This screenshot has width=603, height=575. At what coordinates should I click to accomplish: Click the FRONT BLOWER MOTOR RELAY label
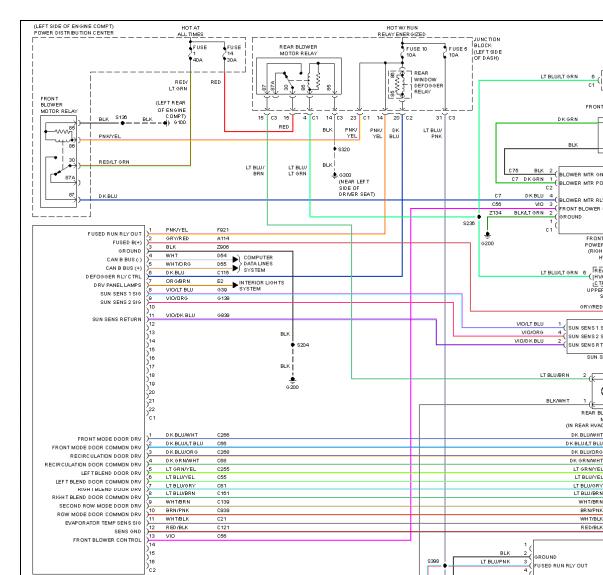58,105
